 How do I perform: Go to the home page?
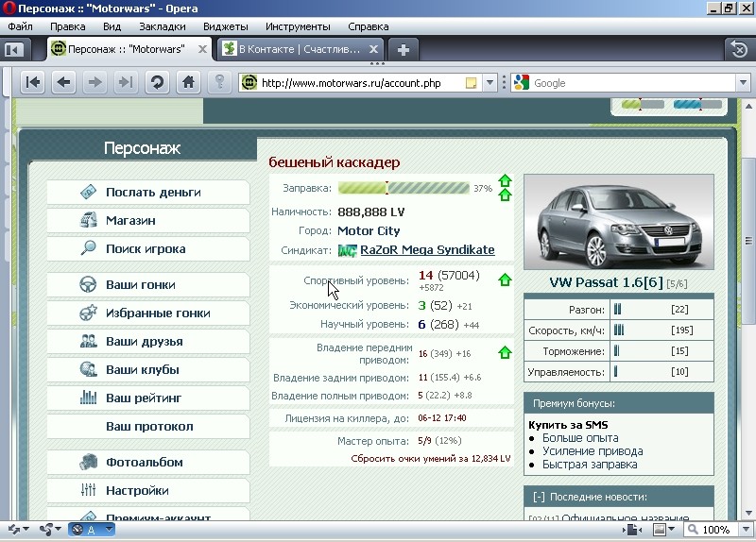(x=188, y=82)
